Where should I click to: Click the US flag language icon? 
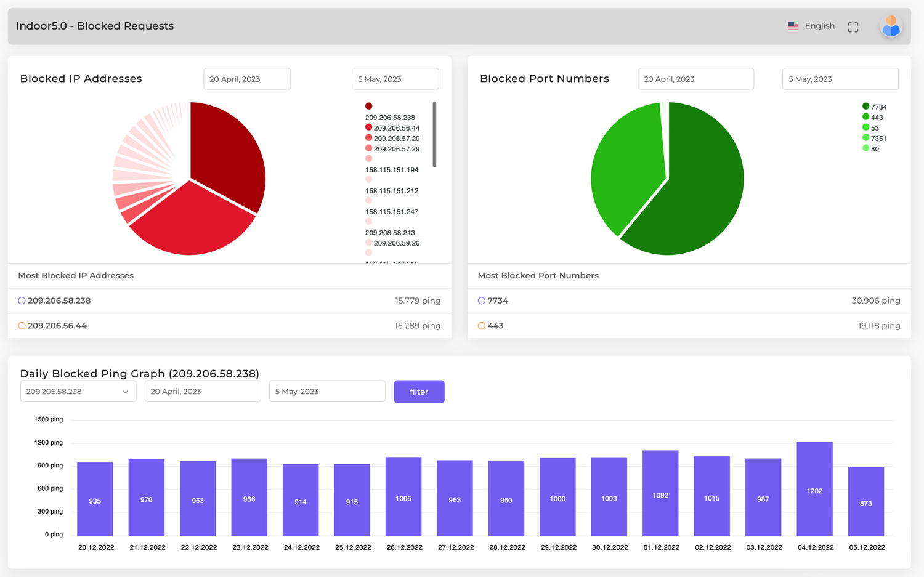tap(793, 26)
